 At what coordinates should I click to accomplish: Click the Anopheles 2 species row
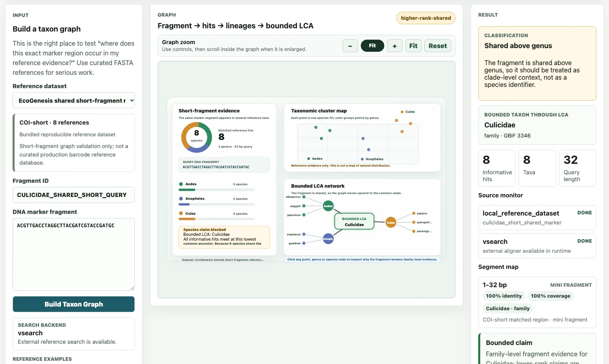pos(217,201)
